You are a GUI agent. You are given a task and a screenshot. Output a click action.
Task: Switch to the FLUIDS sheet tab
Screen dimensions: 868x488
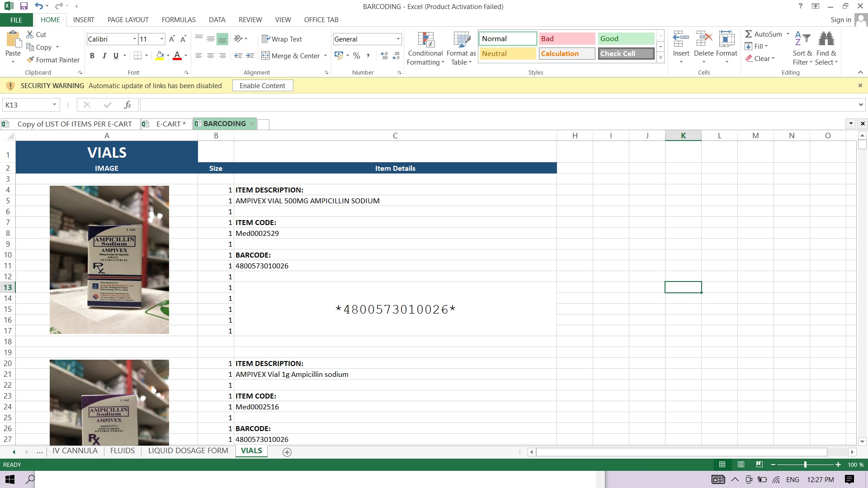pyautogui.click(x=122, y=451)
